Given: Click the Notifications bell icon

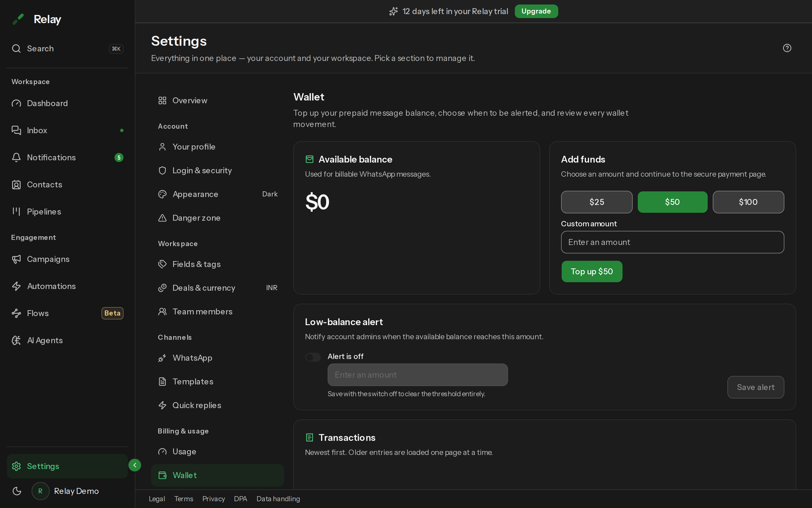Looking at the screenshot, I should 16,157.
